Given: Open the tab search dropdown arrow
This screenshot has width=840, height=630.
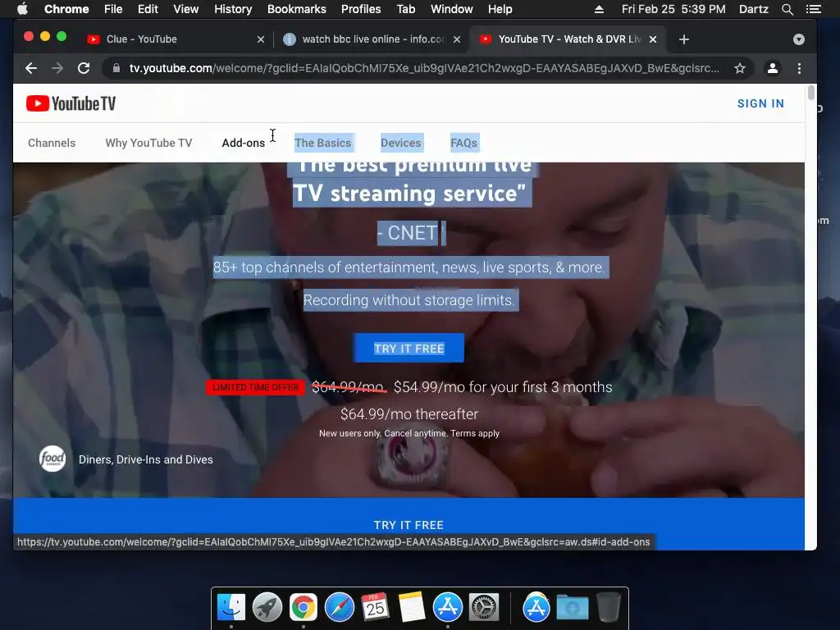Looking at the screenshot, I should (x=799, y=39).
